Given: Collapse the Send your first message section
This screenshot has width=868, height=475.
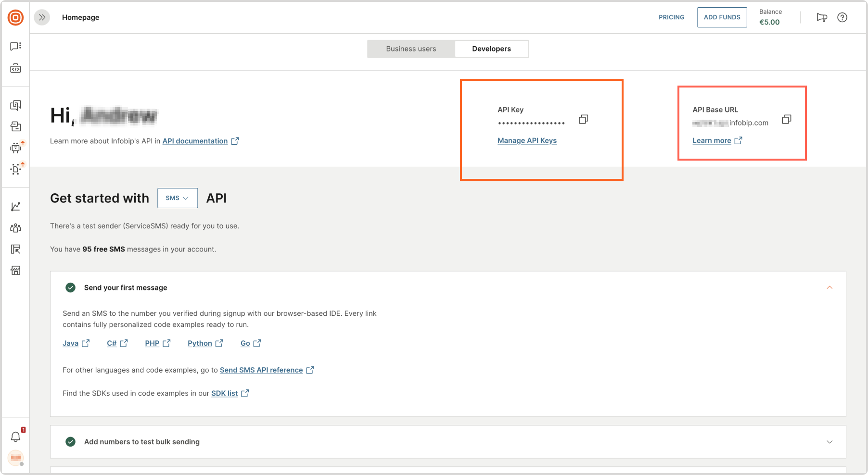Looking at the screenshot, I should 830,287.
